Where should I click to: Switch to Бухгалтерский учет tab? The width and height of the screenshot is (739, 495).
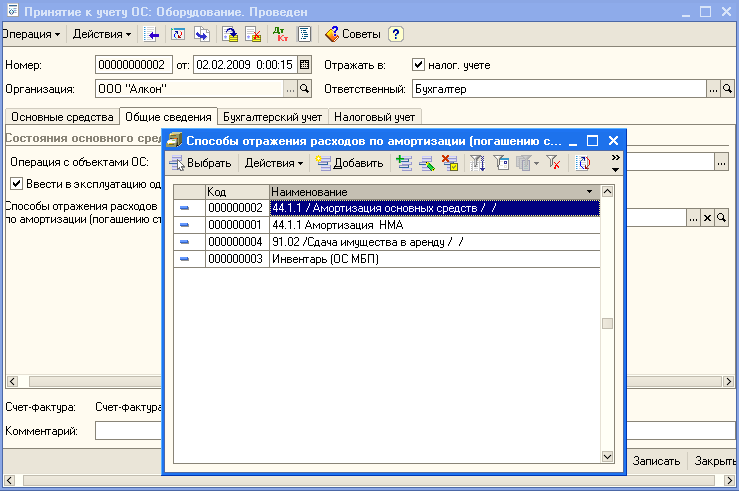[273, 117]
